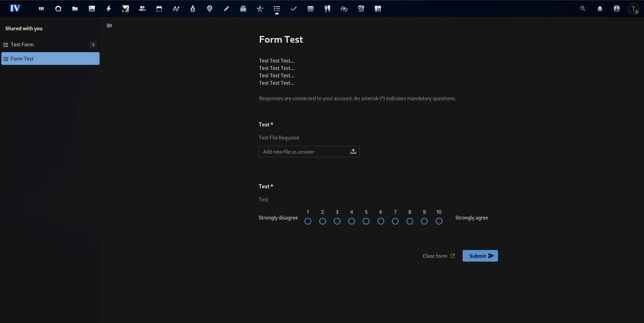Open the Tasks checkmark app
The height and width of the screenshot is (323, 644).
(x=294, y=9)
